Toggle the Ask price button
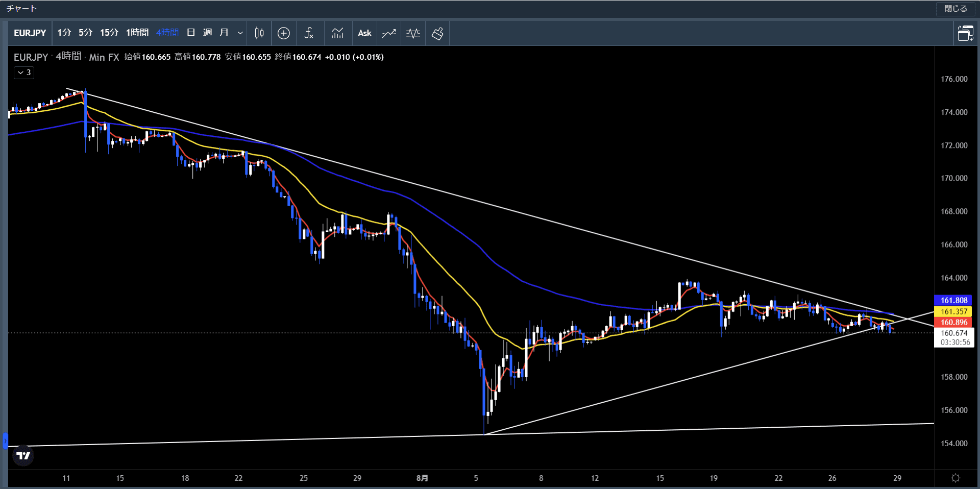The height and width of the screenshot is (489, 980). pos(364,33)
